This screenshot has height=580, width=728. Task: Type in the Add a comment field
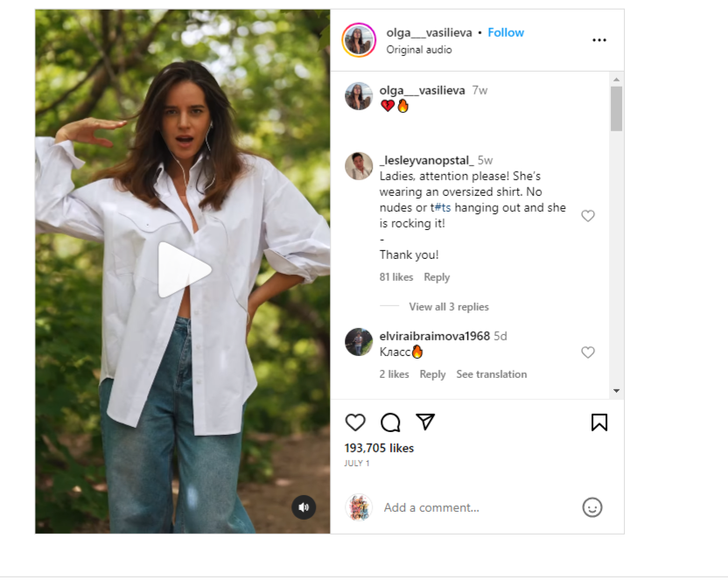(472, 507)
